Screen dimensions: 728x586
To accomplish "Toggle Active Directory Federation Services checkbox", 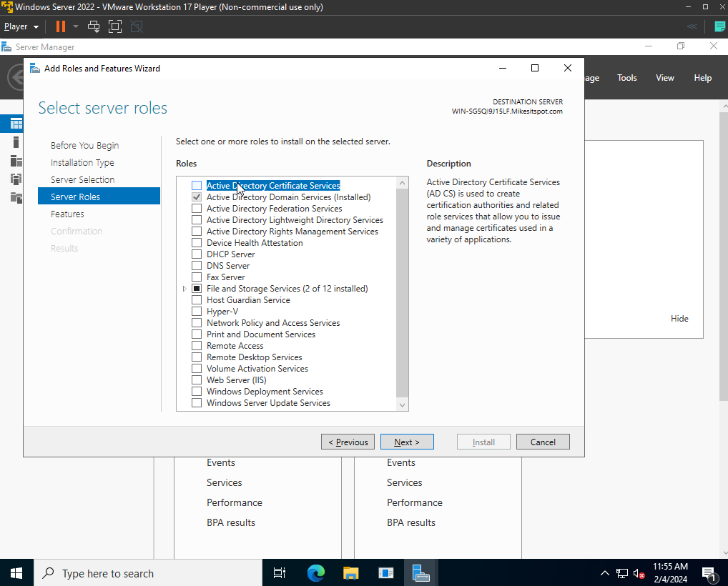I will (x=197, y=209).
